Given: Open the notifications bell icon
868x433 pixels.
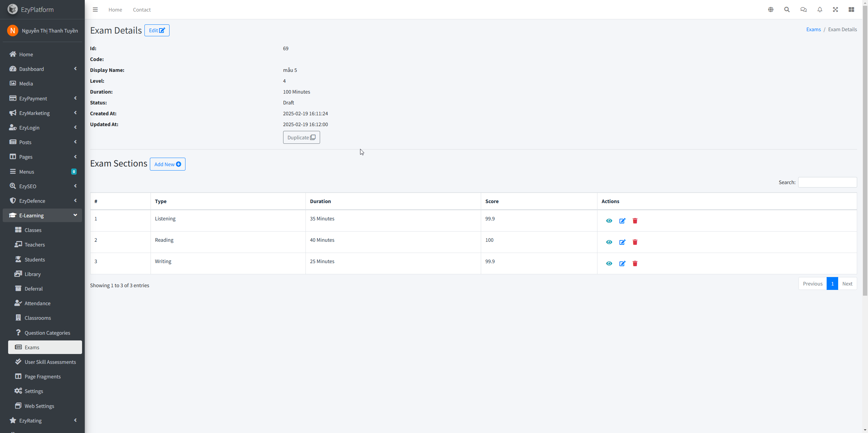Looking at the screenshot, I should (820, 9).
